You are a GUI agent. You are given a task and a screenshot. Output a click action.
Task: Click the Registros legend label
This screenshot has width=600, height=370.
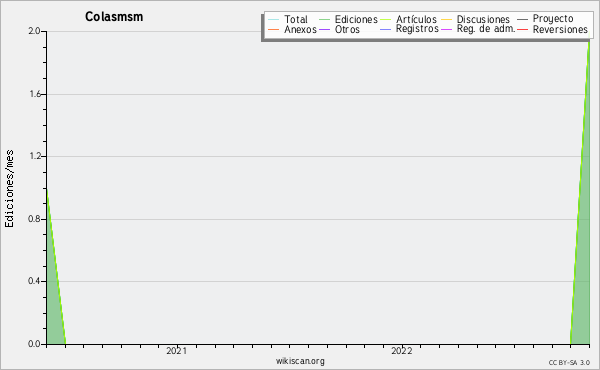click(417, 29)
